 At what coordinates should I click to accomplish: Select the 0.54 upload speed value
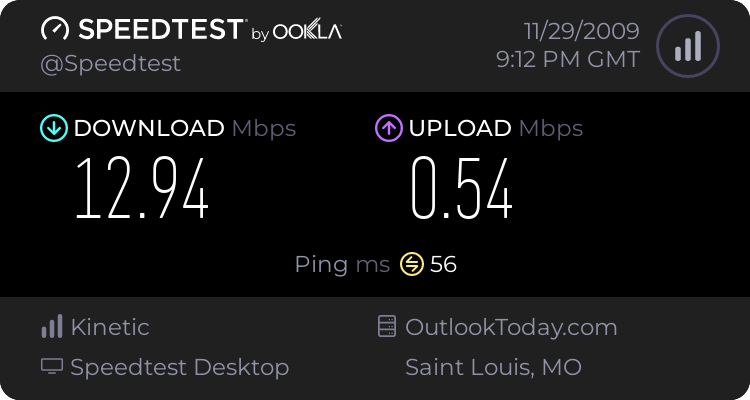[462, 188]
